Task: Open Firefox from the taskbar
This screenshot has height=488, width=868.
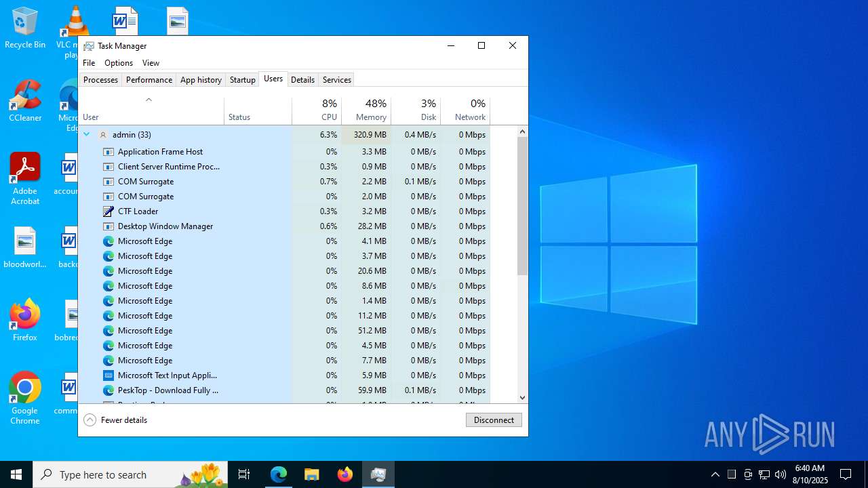Action: pos(344,474)
